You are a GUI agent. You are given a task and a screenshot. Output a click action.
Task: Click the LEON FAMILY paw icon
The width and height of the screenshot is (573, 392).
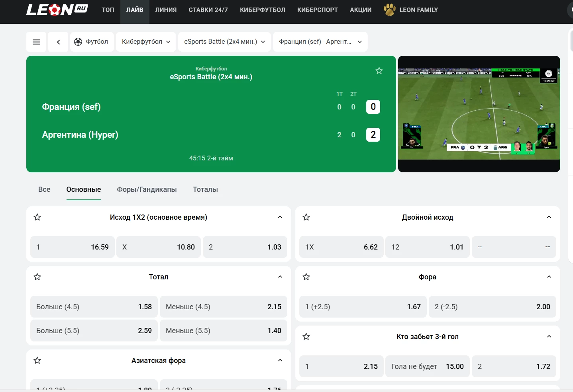coord(389,10)
